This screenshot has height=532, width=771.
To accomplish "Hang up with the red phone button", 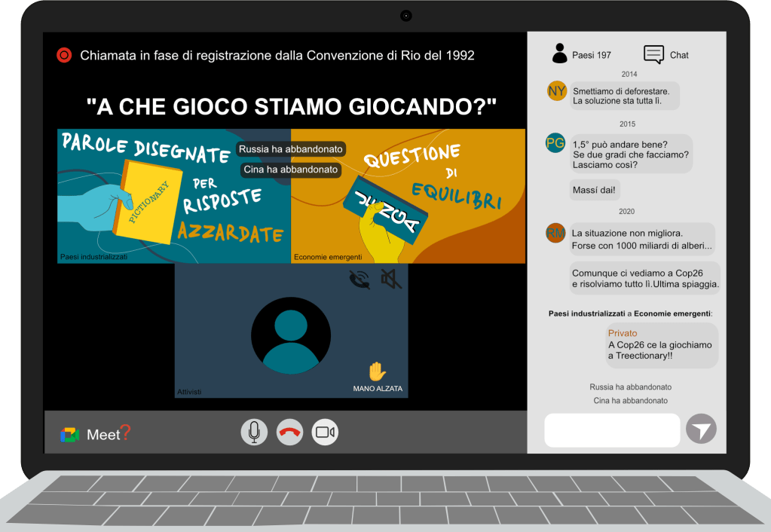I will [289, 432].
